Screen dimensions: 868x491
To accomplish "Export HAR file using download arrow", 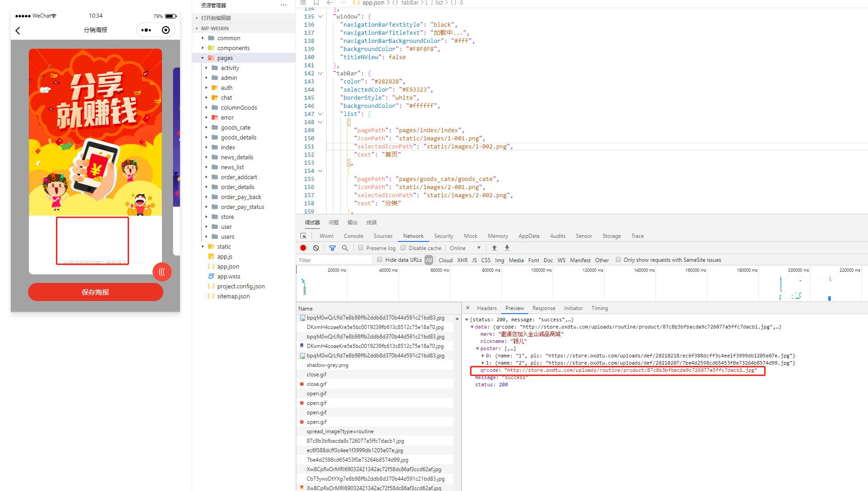I will (x=507, y=248).
